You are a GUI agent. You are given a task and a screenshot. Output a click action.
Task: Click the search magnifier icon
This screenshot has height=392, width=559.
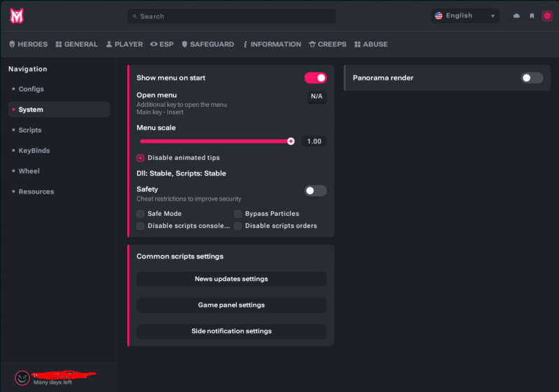[x=134, y=16]
